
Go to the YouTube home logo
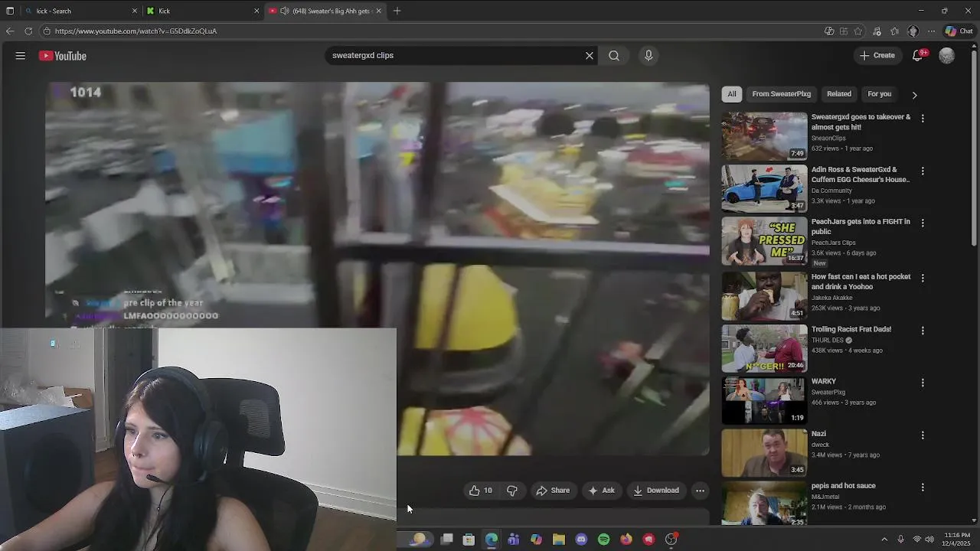63,56
